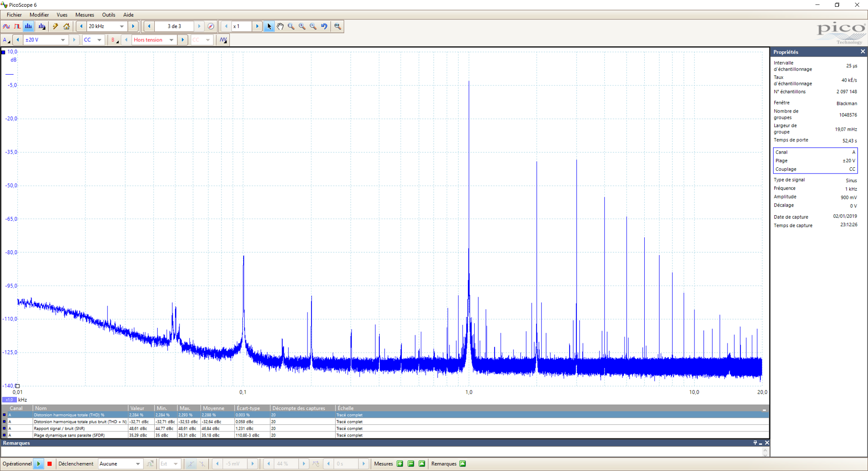868x471 pixels.
Task: Close the Propriétés panel
Action: tap(863, 52)
